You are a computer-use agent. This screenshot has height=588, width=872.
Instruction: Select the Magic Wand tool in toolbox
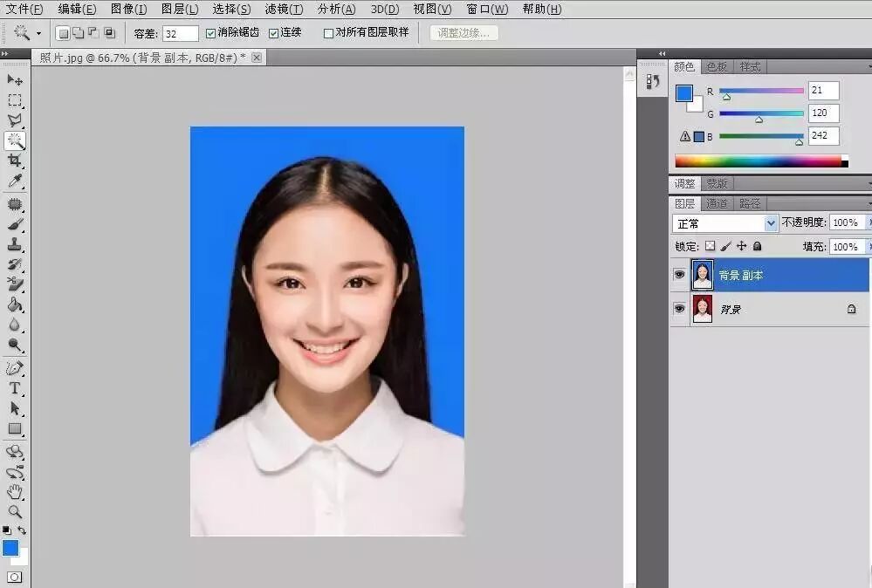[15, 140]
